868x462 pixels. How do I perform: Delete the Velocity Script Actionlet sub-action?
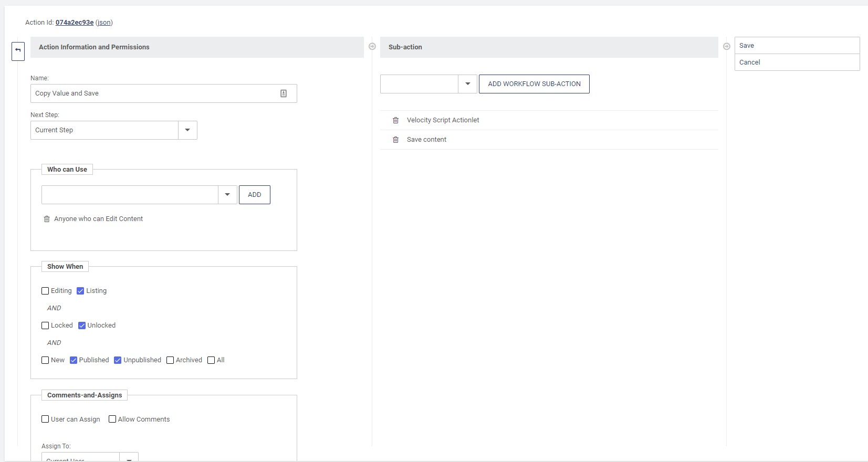(396, 120)
